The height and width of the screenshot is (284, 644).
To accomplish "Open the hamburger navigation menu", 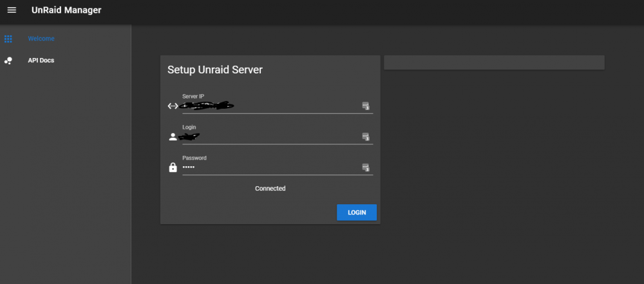I will [x=12, y=10].
